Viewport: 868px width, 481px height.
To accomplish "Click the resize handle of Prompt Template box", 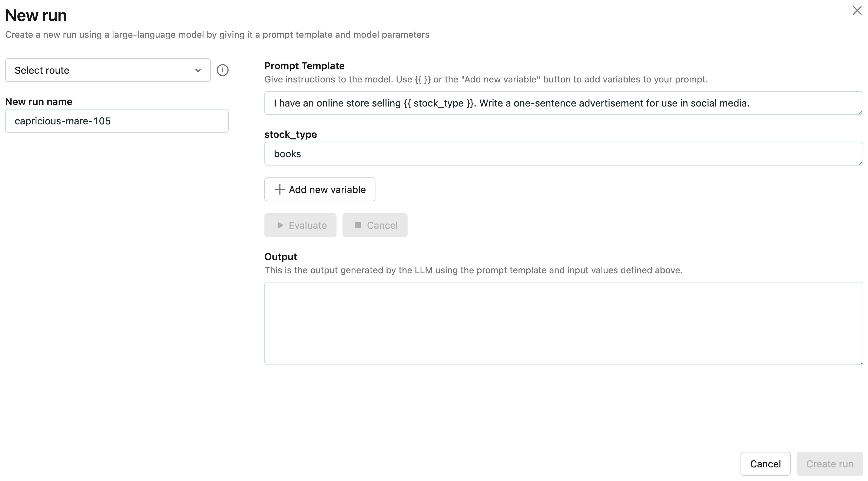I will [x=861, y=112].
